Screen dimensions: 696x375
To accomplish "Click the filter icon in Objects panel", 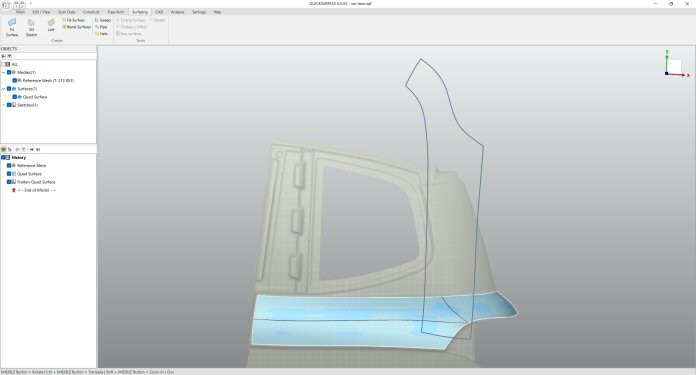I will [9, 56].
